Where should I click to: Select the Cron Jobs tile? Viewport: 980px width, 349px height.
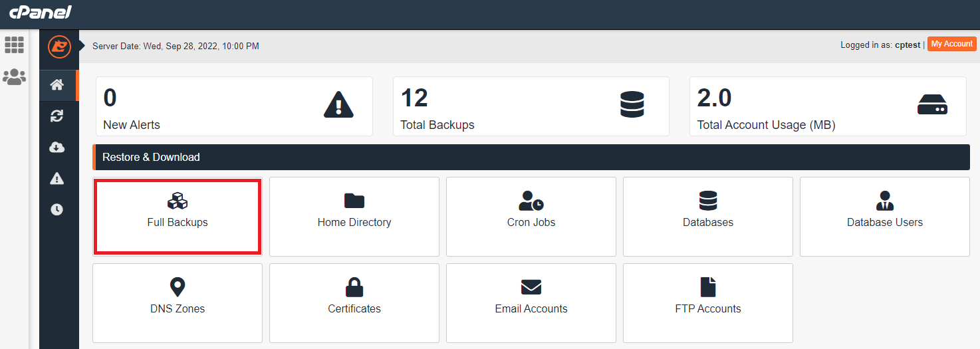pyautogui.click(x=531, y=216)
